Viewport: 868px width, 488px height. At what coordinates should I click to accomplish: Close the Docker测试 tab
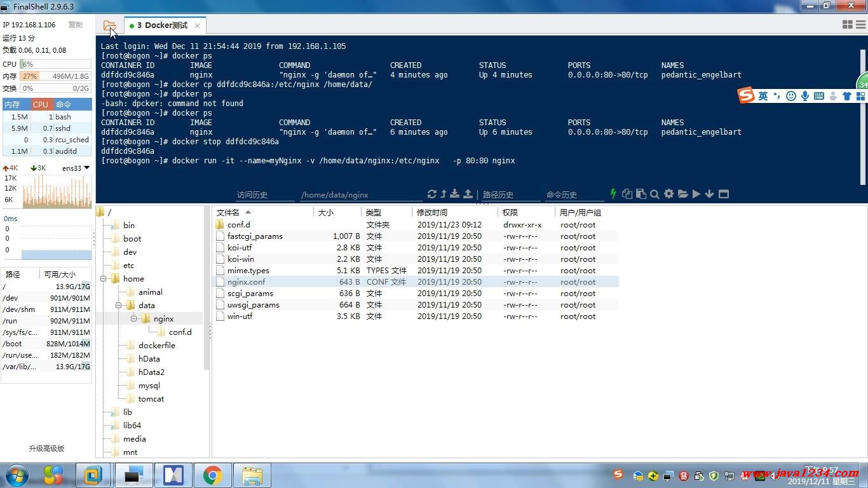click(197, 25)
